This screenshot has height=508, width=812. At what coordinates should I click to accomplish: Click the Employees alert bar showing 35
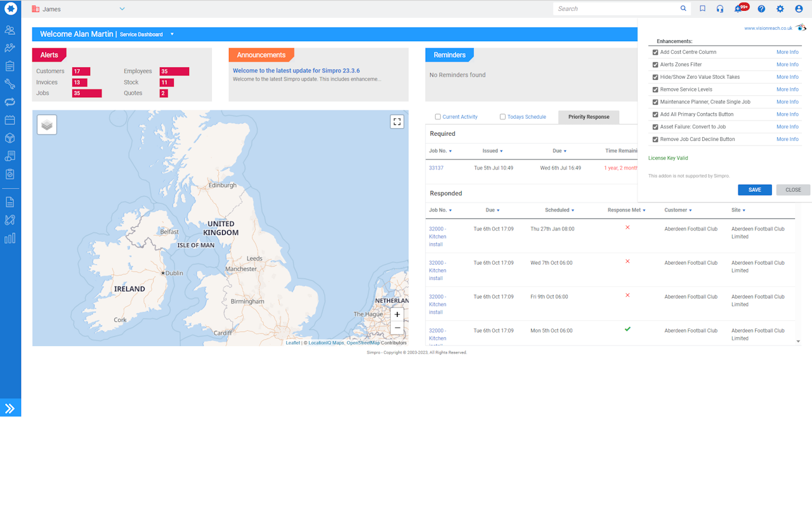(x=174, y=72)
